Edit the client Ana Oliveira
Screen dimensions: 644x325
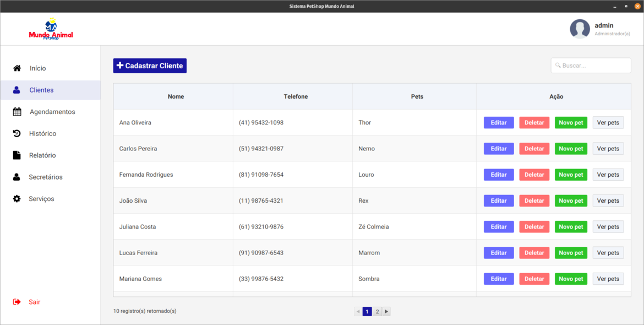pyautogui.click(x=498, y=123)
